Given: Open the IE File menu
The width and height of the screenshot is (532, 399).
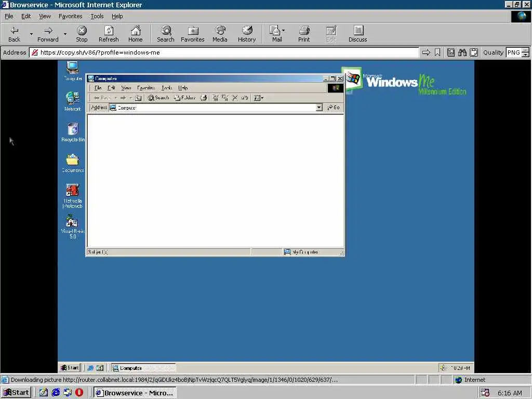Looking at the screenshot, I should coord(9,16).
